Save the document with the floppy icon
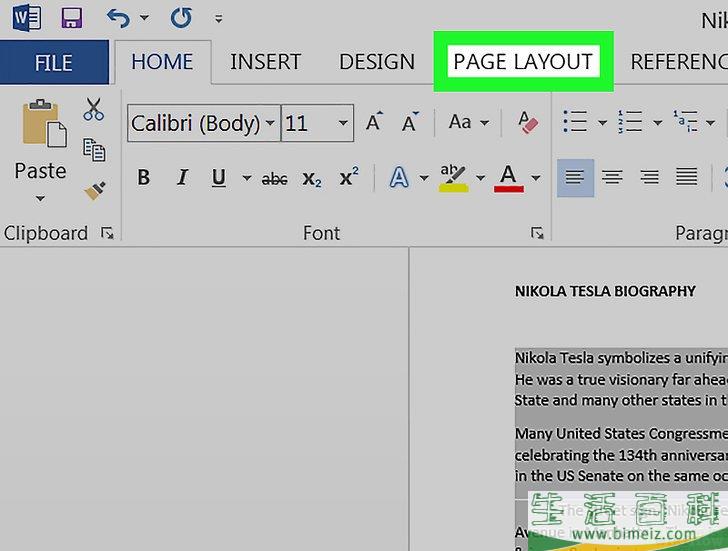Viewport: 728px width, 551px height. click(72, 19)
